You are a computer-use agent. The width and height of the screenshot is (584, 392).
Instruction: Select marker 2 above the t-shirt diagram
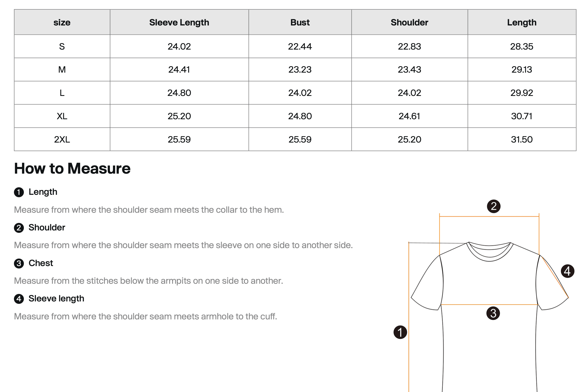pos(493,206)
